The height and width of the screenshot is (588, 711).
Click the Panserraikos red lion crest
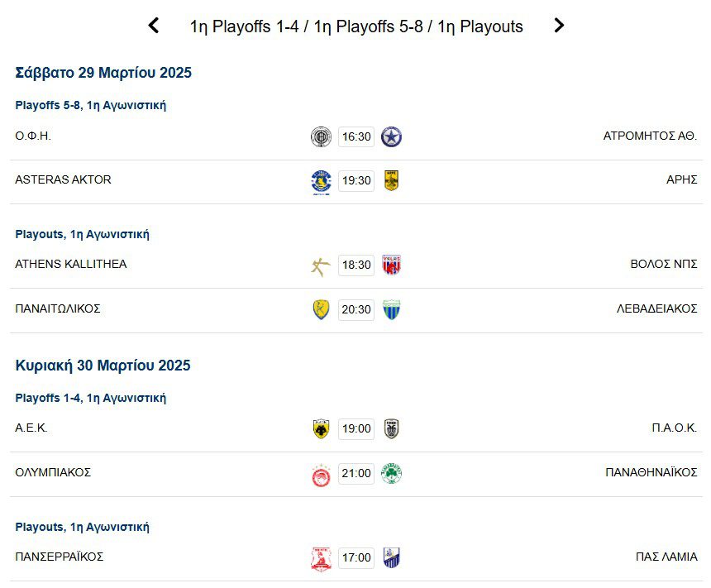pyautogui.click(x=321, y=558)
